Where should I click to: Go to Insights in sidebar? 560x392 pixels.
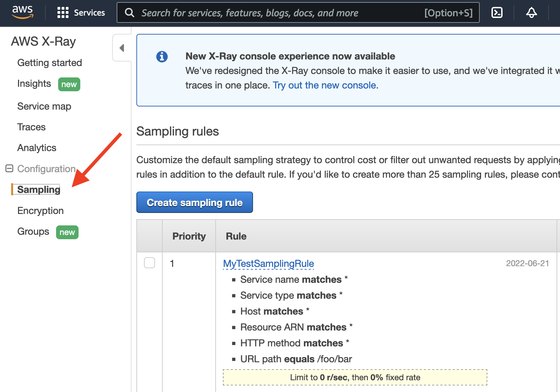[x=34, y=84]
